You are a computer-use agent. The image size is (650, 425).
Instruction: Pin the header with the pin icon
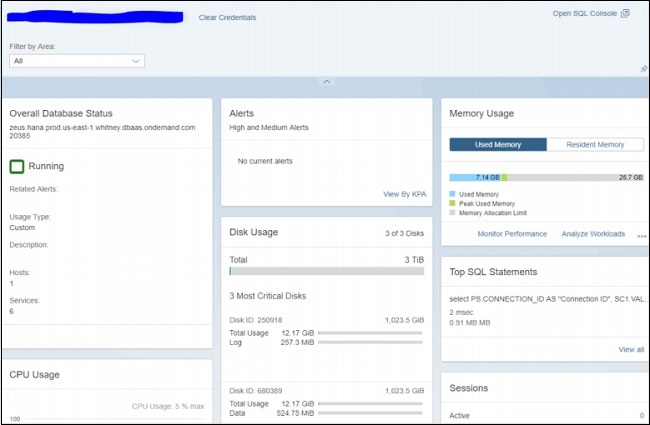(x=643, y=69)
